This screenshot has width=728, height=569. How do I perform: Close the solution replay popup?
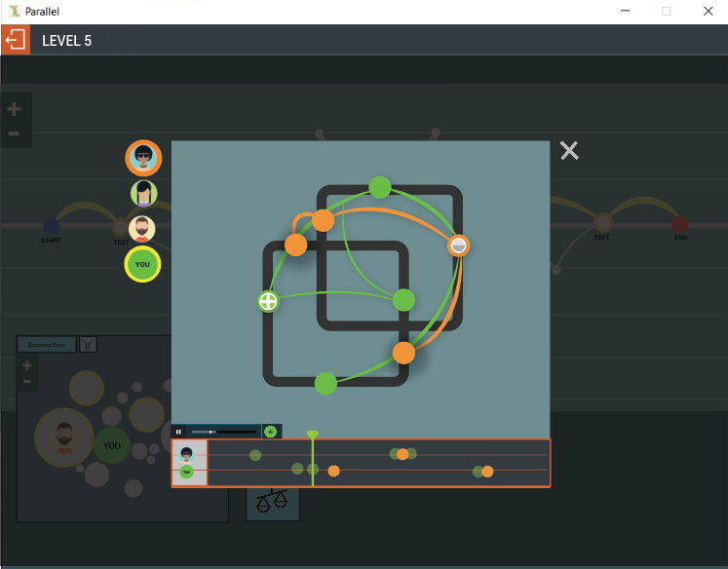569,150
